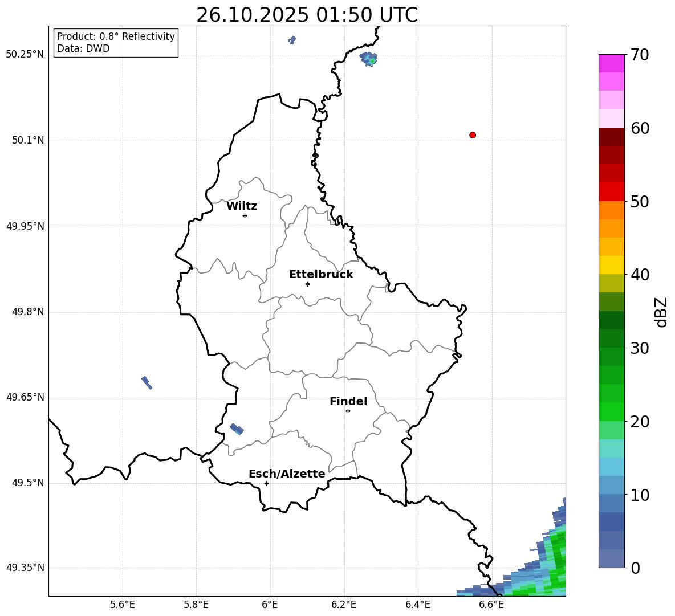Click the 'Data: DWD' text
The image size is (675, 616).
[x=83, y=48]
